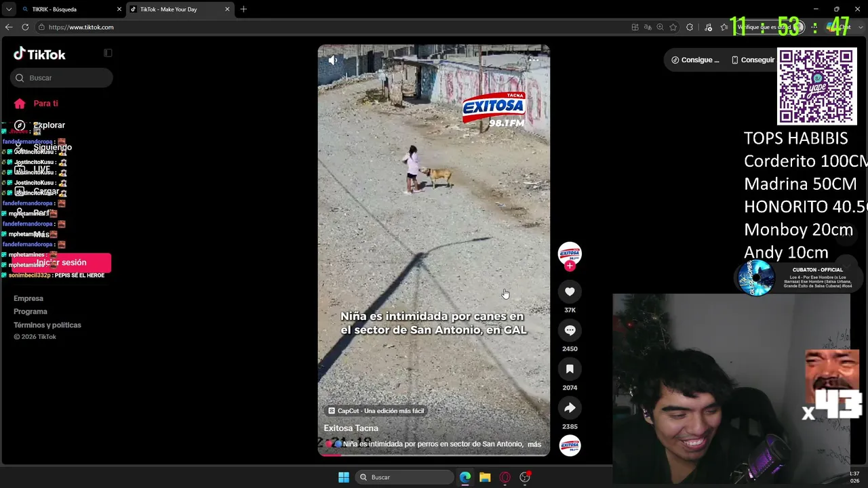Open the Windows Start menu

pos(344,477)
